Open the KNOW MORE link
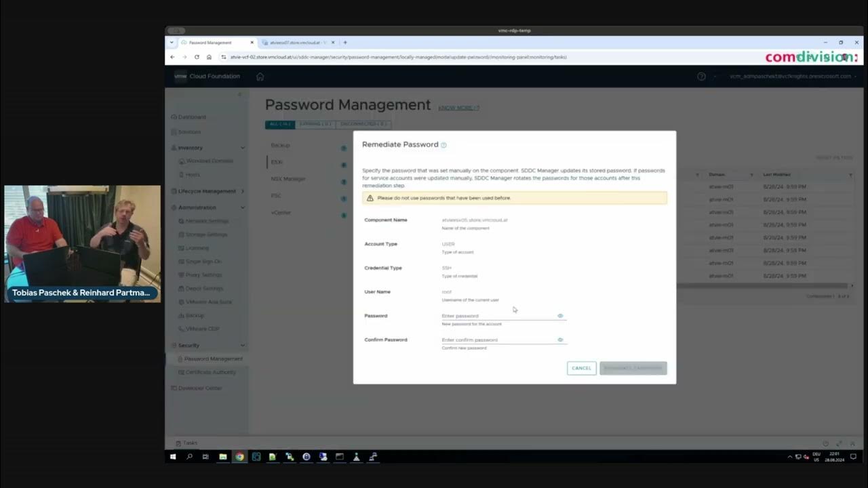868x488 pixels. tap(458, 108)
